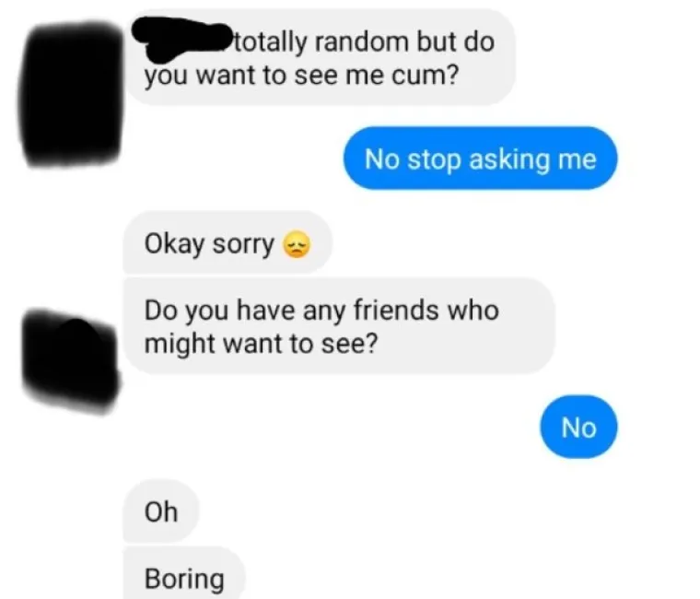
Task: Tap the 'Do you have any friends' message
Action: 339,325
